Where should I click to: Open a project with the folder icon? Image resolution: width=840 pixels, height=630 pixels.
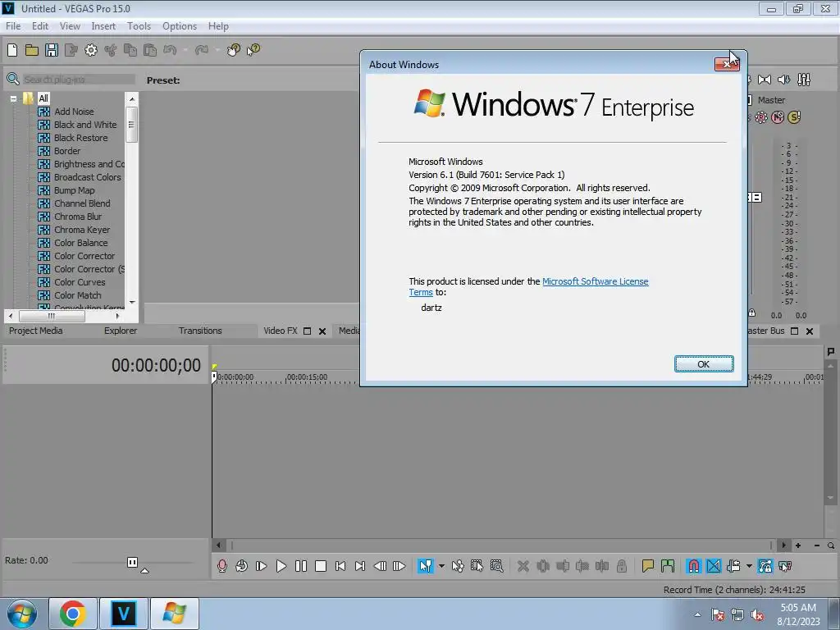[32, 50]
